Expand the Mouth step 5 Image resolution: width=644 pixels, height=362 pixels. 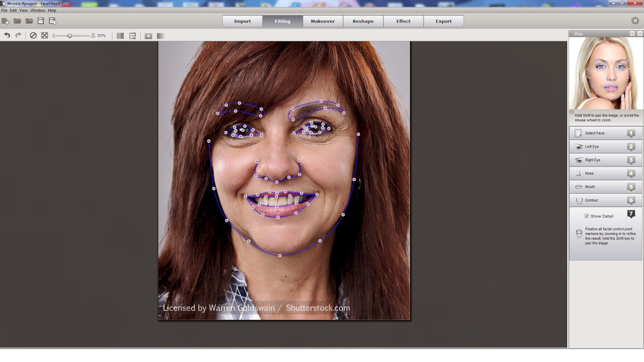[x=605, y=187]
